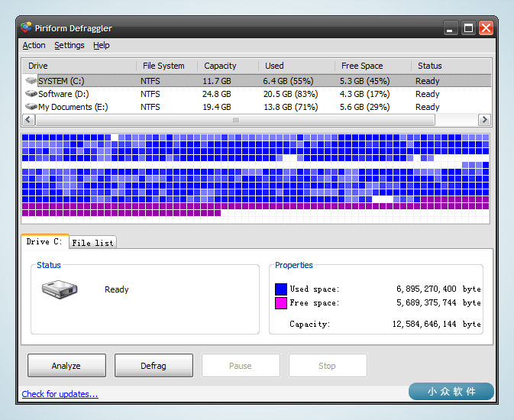Screen dimensions: 514x420
Task: Click the hard disk icon in Status panel
Action: click(x=60, y=289)
